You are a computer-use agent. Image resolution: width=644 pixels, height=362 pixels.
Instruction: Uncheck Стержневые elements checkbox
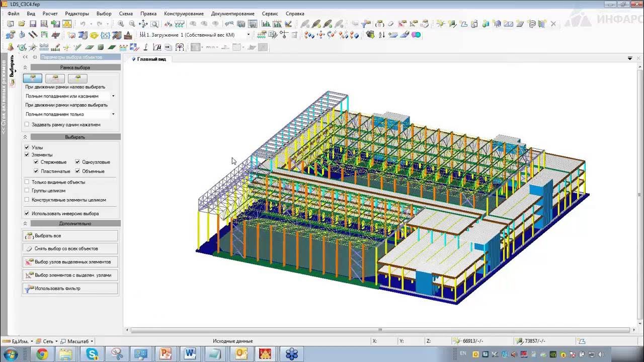tap(36, 162)
